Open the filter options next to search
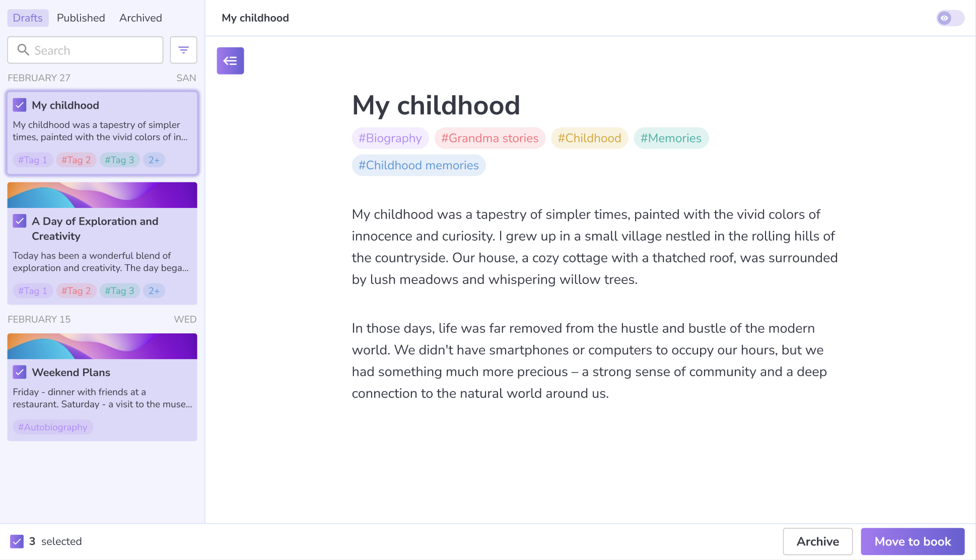This screenshot has width=976, height=560. pyautogui.click(x=183, y=50)
